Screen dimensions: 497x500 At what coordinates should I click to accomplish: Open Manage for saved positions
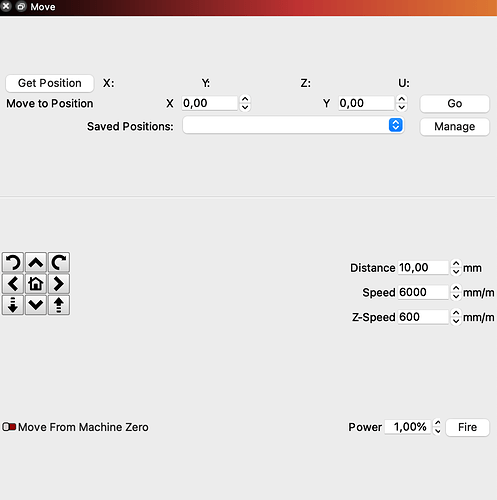click(455, 127)
